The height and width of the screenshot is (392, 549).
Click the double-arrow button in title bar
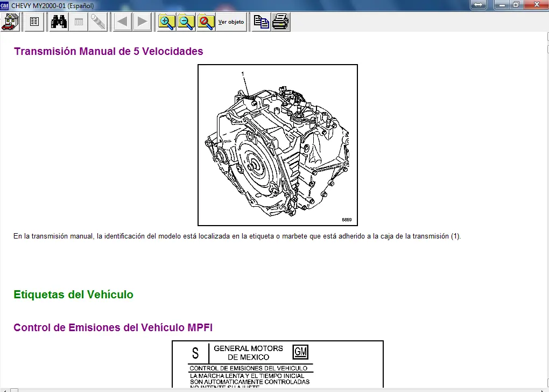click(x=478, y=4)
